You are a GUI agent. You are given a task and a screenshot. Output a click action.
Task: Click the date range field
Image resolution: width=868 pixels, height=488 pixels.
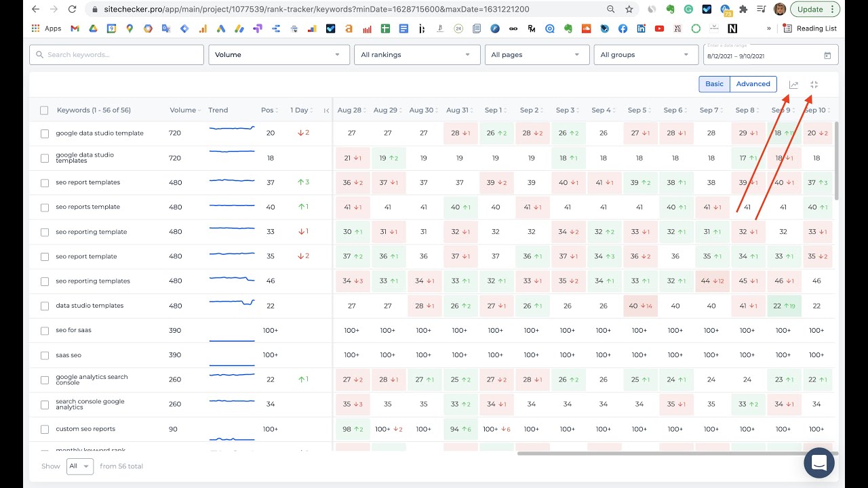click(770, 55)
